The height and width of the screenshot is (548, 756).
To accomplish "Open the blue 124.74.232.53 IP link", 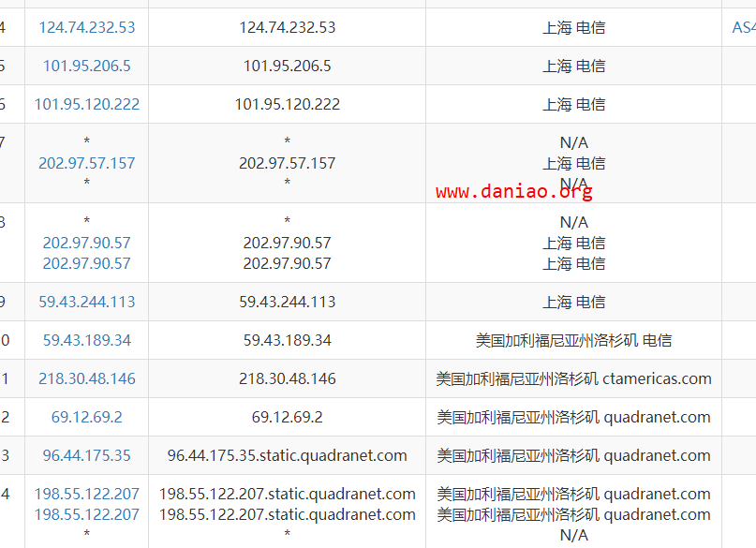I will (87, 27).
